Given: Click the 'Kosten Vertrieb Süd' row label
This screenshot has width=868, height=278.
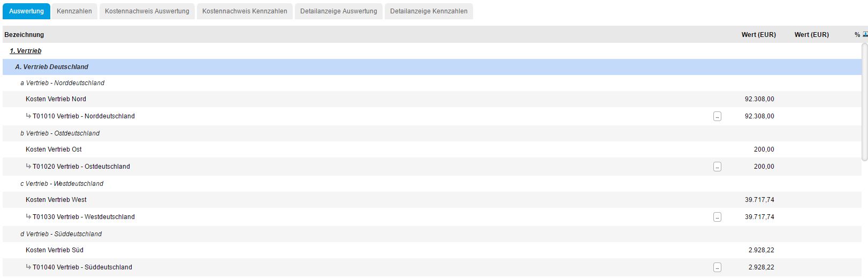Looking at the screenshot, I should point(55,250).
